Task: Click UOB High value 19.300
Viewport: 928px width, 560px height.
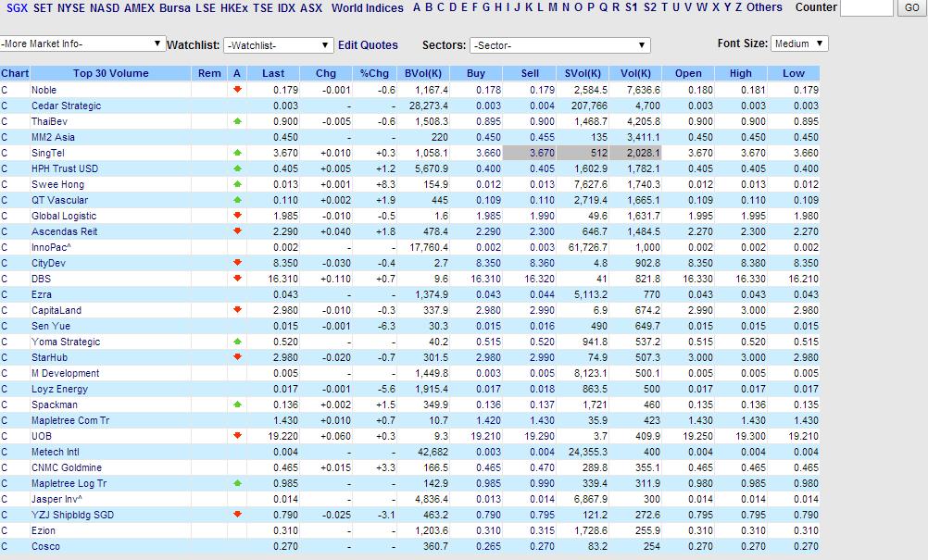Action: point(750,436)
